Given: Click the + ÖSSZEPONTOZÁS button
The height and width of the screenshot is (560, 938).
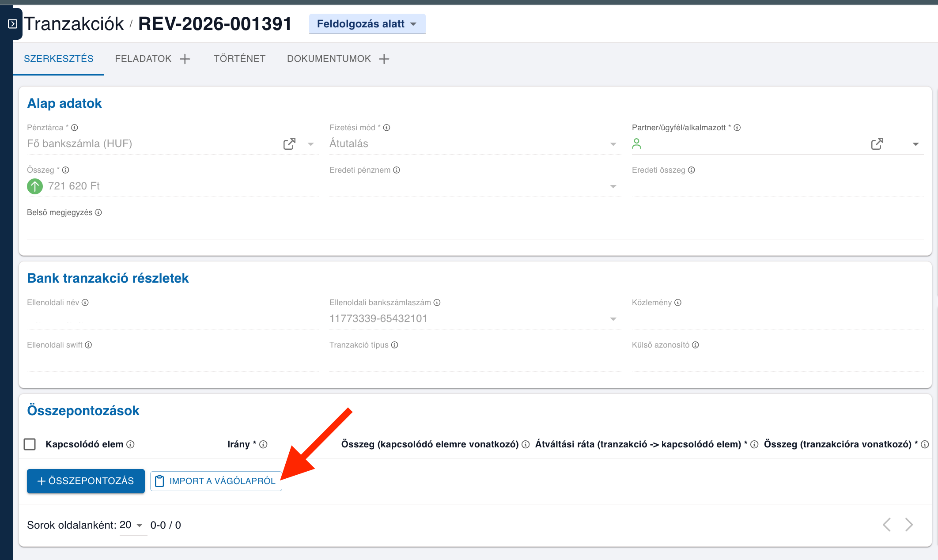Looking at the screenshot, I should tap(86, 481).
